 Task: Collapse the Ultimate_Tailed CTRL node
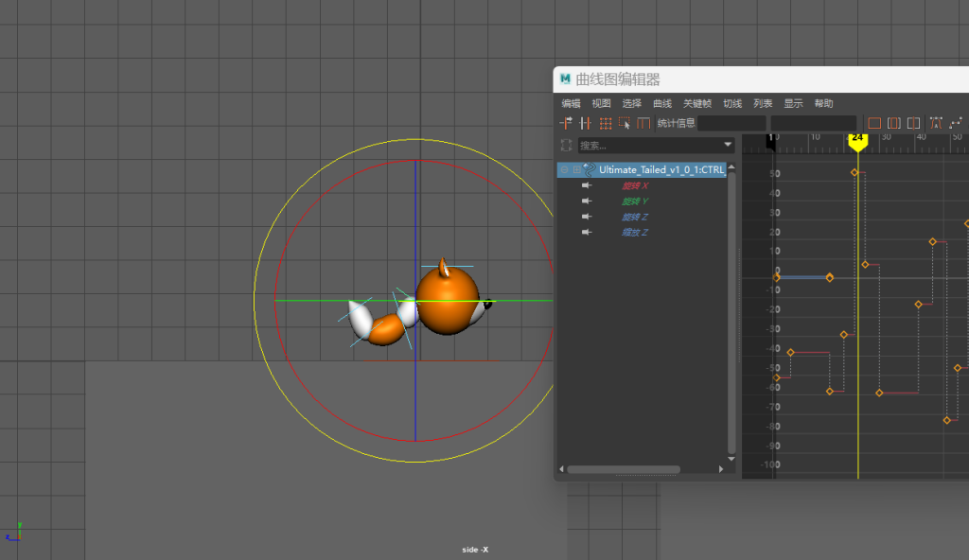(564, 169)
